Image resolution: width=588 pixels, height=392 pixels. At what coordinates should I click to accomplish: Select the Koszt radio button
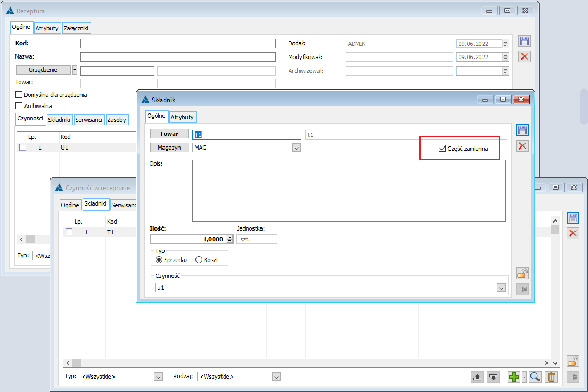coord(199,259)
